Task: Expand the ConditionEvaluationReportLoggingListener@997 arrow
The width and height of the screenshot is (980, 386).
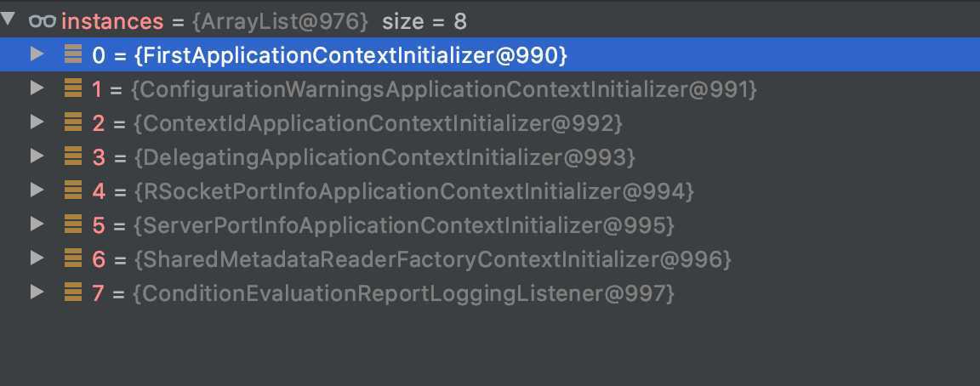Action: (x=37, y=292)
